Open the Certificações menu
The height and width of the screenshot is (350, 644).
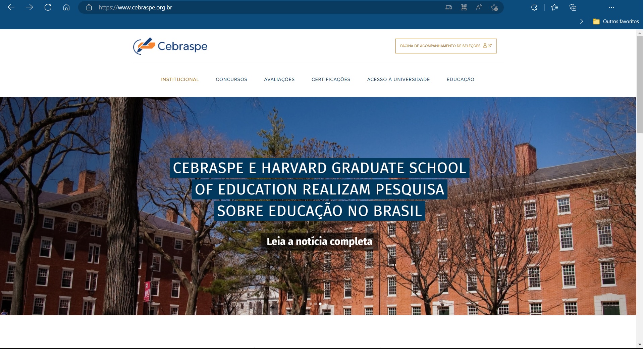click(x=331, y=80)
